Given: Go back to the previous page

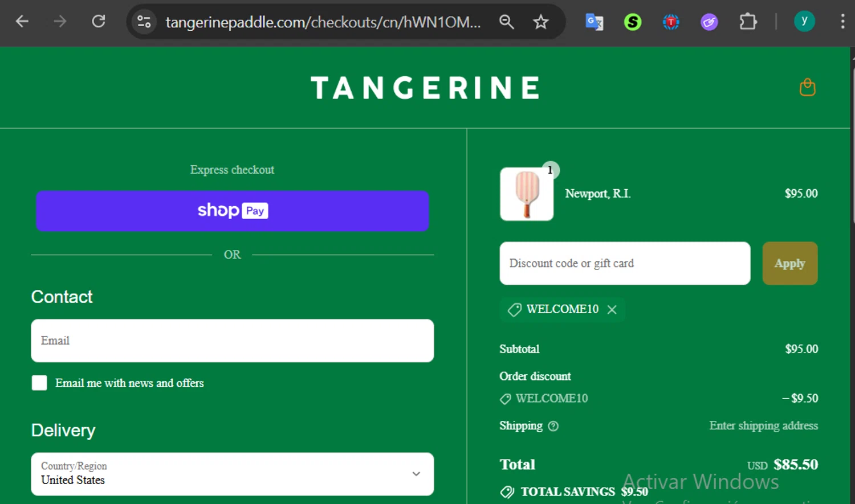Looking at the screenshot, I should [x=22, y=22].
